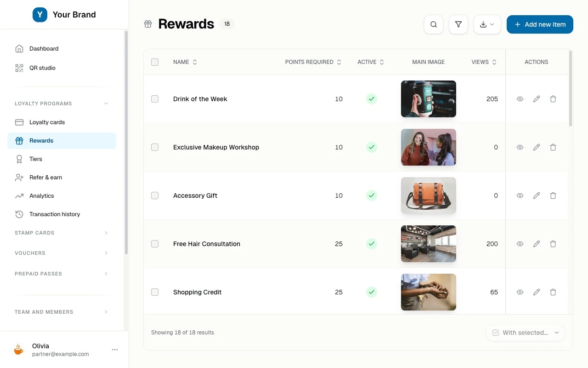Open the Exclusive Makeup Workshop name
The width and height of the screenshot is (588, 368).
[216, 147]
